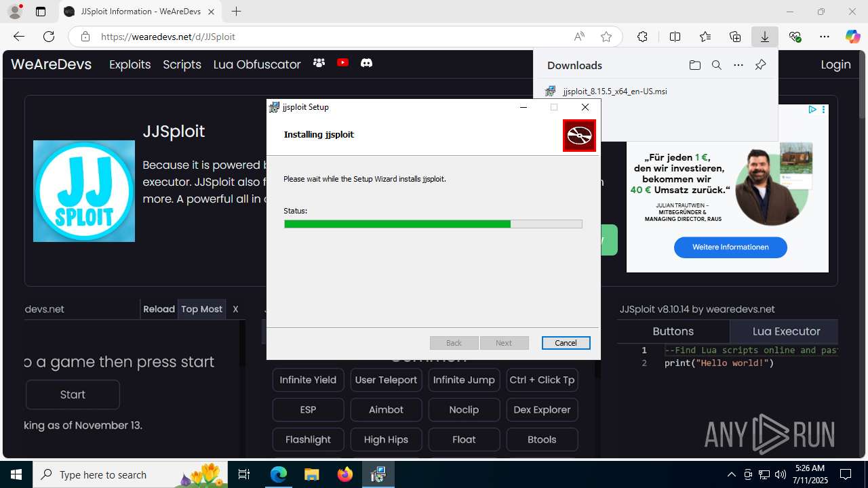Open the Exploits menu item
This screenshot has height=488, width=868.
pos(130,64)
